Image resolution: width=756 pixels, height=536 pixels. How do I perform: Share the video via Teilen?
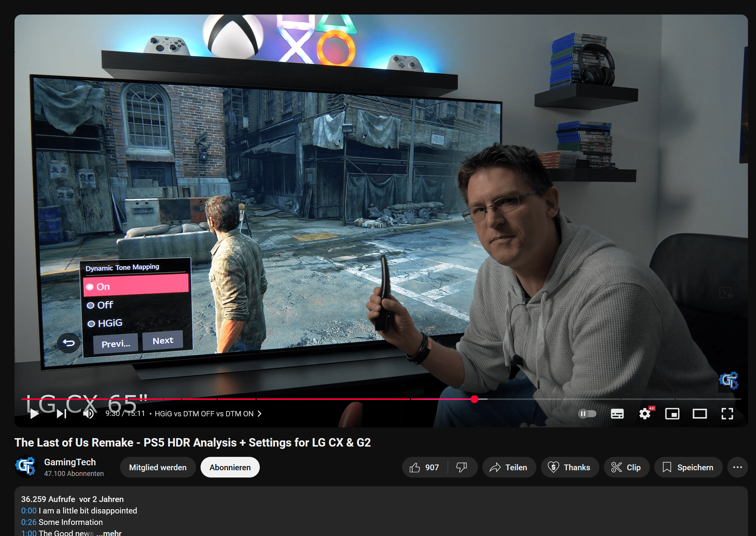click(x=509, y=467)
